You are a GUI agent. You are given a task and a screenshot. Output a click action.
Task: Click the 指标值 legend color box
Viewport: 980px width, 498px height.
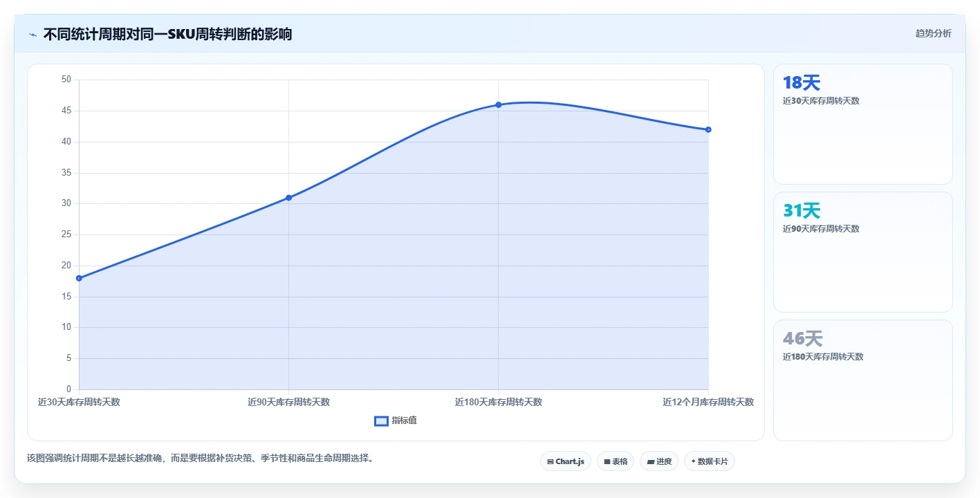point(381,421)
